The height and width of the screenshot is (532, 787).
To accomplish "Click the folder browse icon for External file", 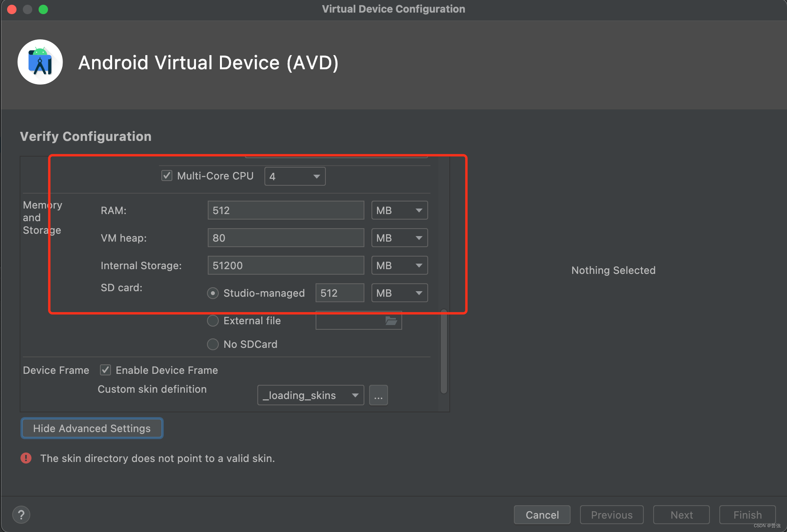I will [x=391, y=321].
